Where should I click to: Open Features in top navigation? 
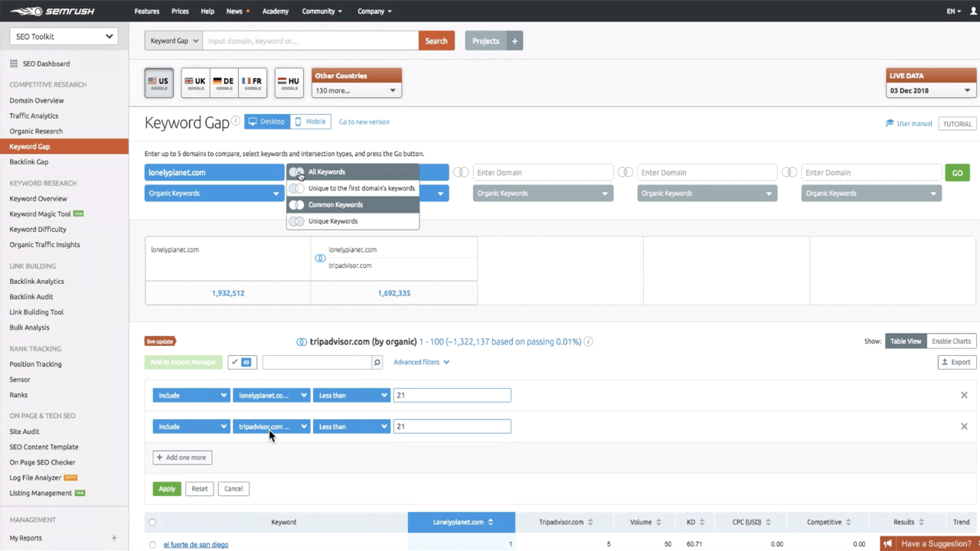coord(147,11)
